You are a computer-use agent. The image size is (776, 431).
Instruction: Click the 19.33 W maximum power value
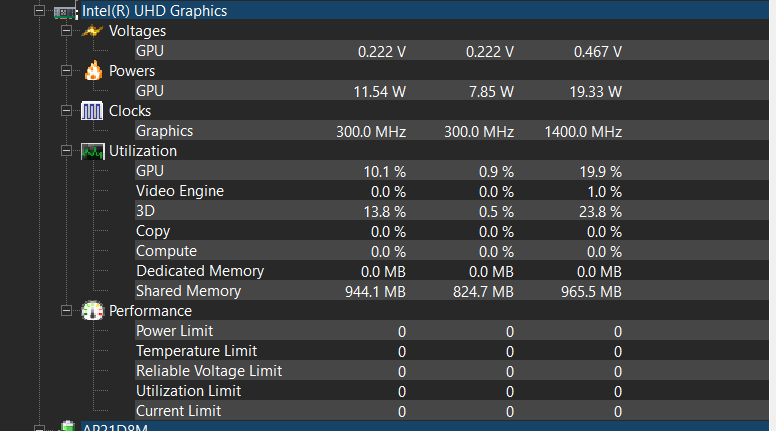pos(595,92)
